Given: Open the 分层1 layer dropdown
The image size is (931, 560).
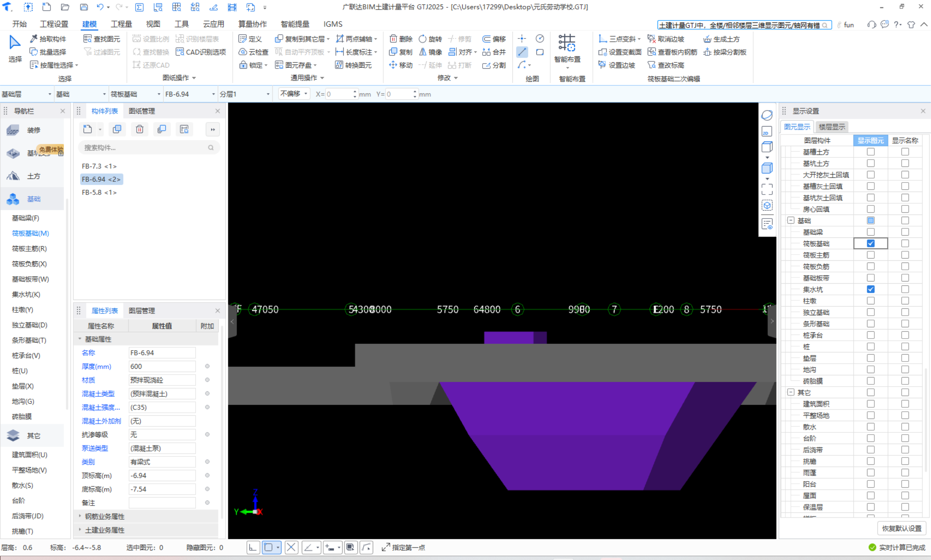Looking at the screenshot, I should point(244,94).
